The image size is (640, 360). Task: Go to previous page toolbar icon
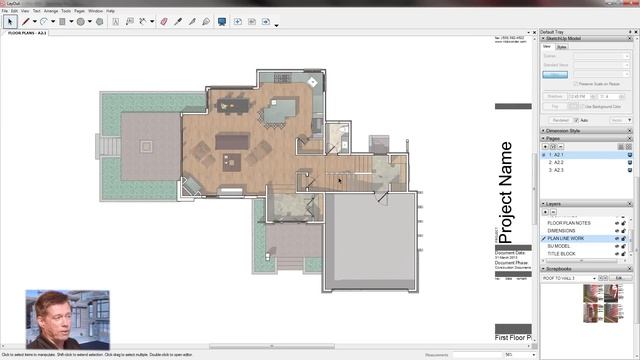(x=252, y=22)
